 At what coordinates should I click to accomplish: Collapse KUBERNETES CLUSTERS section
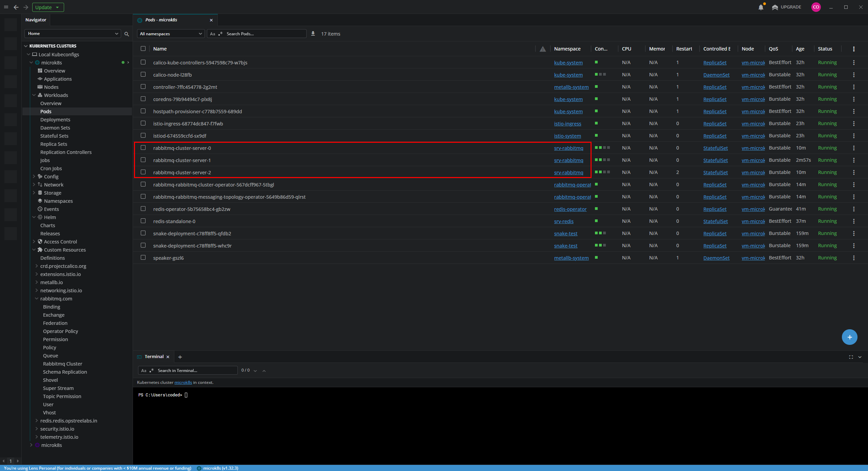(26, 46)
